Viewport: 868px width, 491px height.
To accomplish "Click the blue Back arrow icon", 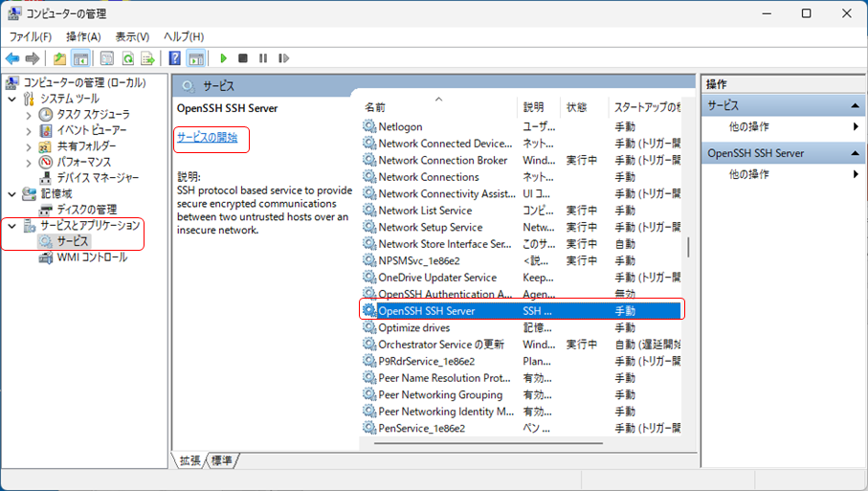I will pos(12,58).
